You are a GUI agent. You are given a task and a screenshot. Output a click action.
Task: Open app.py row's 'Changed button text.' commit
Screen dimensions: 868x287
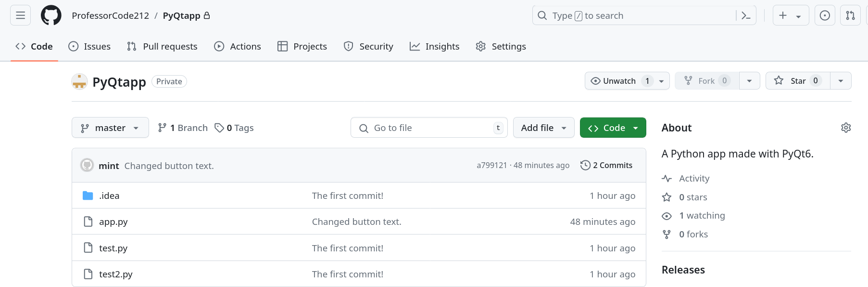click(x=356, y=222)
